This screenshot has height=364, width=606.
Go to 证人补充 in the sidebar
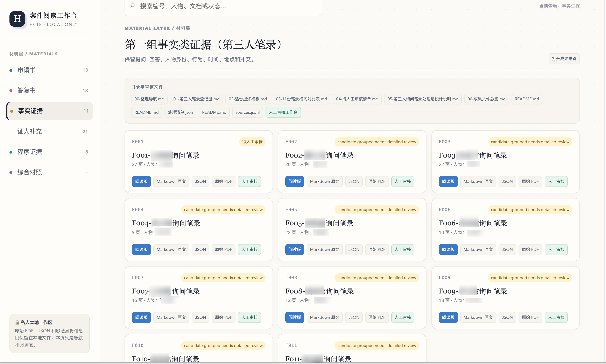(50, 131)
